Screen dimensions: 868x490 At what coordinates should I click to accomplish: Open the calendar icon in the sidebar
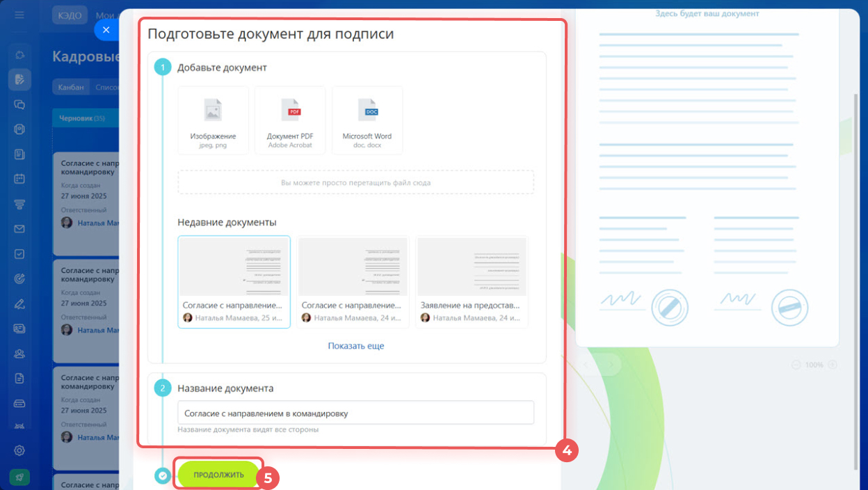click(x=19, y=179)
